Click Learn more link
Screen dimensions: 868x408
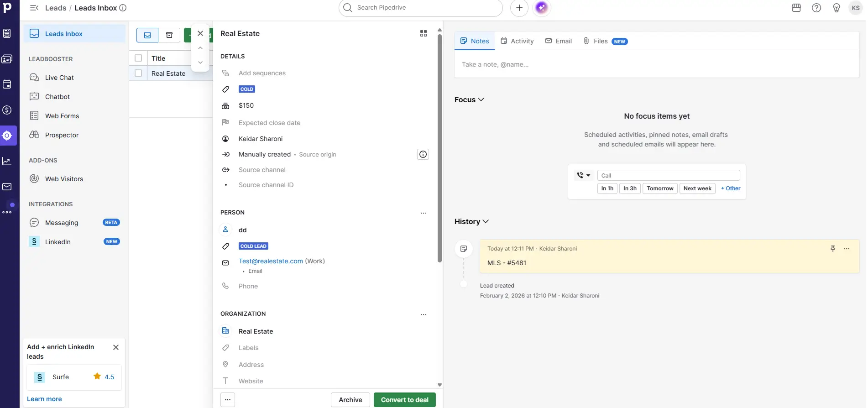point(44,399)
